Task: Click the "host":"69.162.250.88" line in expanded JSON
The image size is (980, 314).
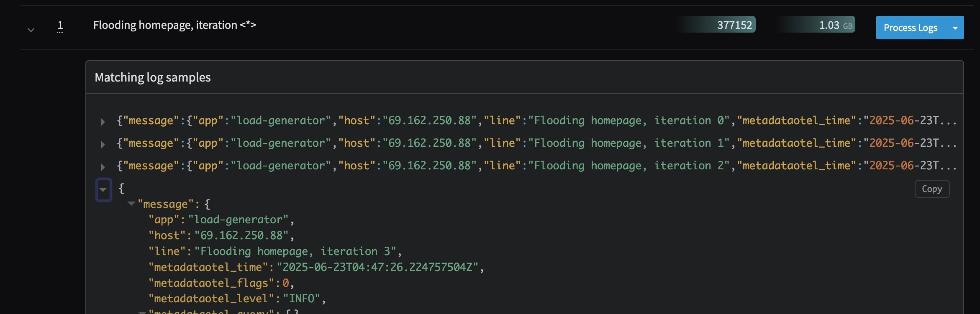Action: (221, 235)
